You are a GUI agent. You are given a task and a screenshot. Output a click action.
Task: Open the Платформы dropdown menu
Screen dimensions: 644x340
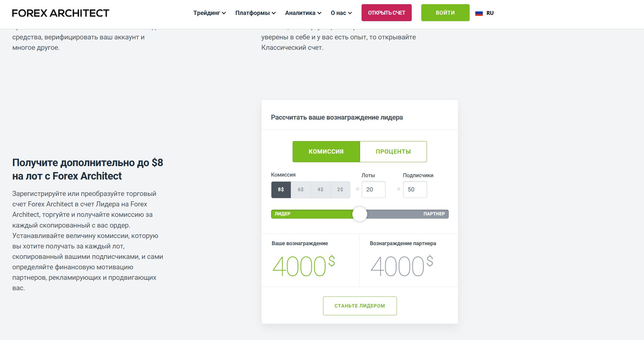point(255,13)
